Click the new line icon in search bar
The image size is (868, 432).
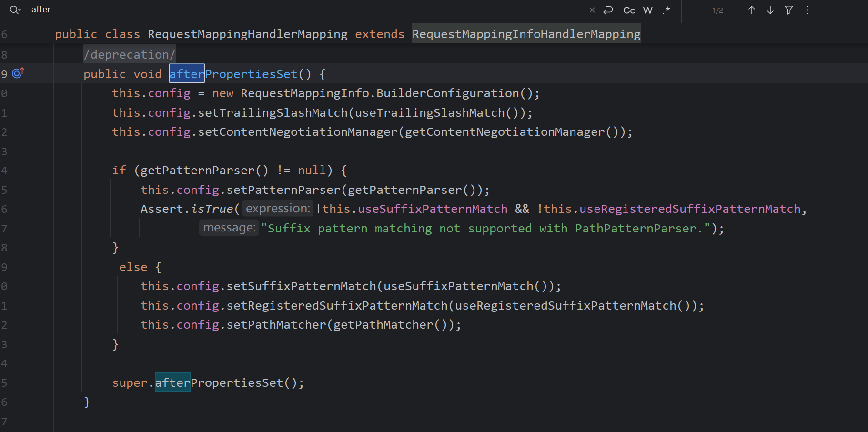pos(608,10)
